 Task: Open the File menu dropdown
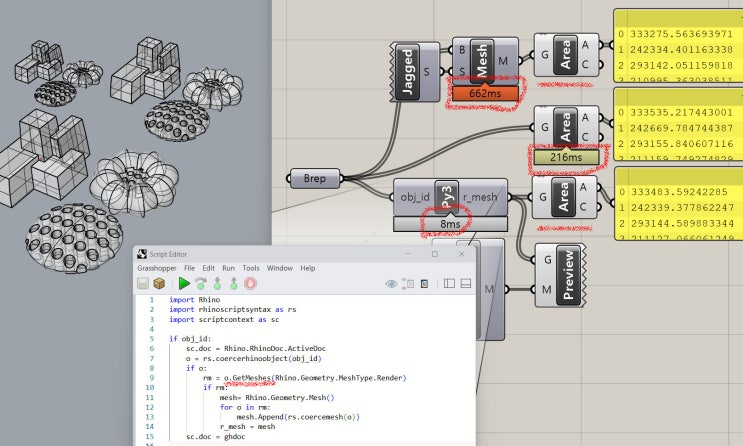(190, 268)
